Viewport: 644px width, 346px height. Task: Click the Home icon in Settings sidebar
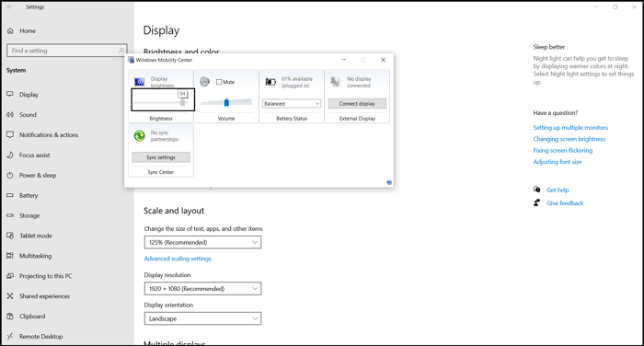[x=10, y=30]
